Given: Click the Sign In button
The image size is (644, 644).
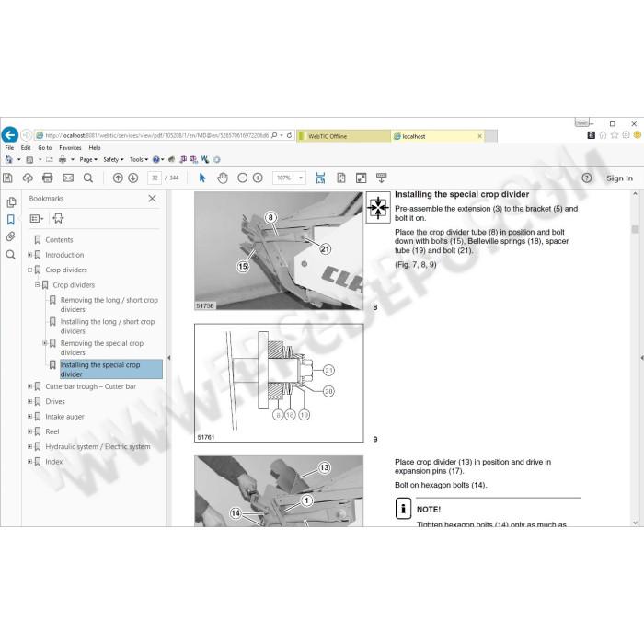Looking at the screenshot, I should (x=619, y=178).
